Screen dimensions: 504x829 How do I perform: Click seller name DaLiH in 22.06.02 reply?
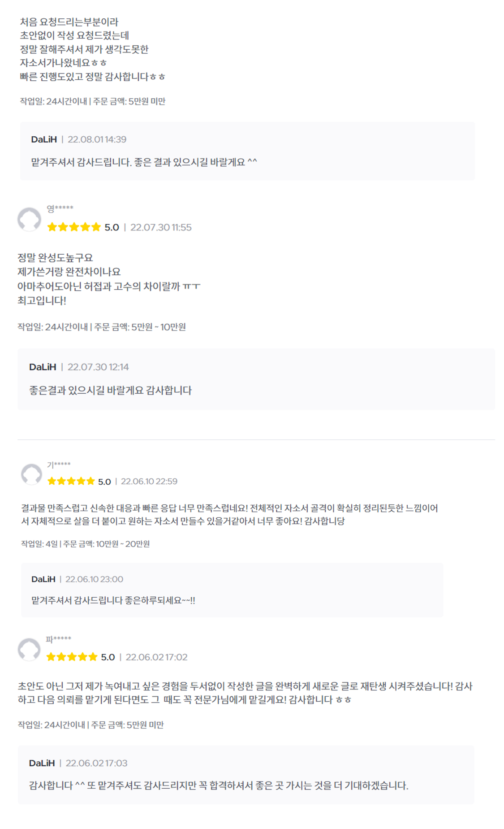[x=42, y=763]
